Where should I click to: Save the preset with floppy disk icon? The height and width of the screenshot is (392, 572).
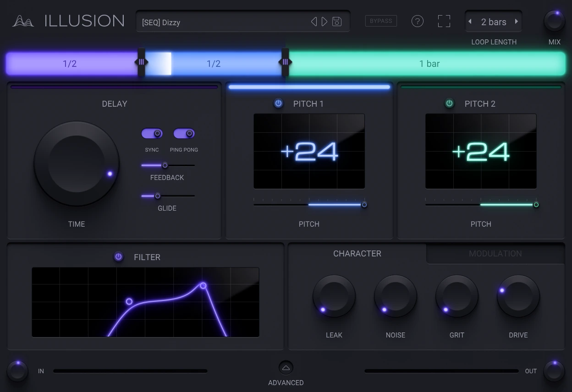click(x=337, y=22)
